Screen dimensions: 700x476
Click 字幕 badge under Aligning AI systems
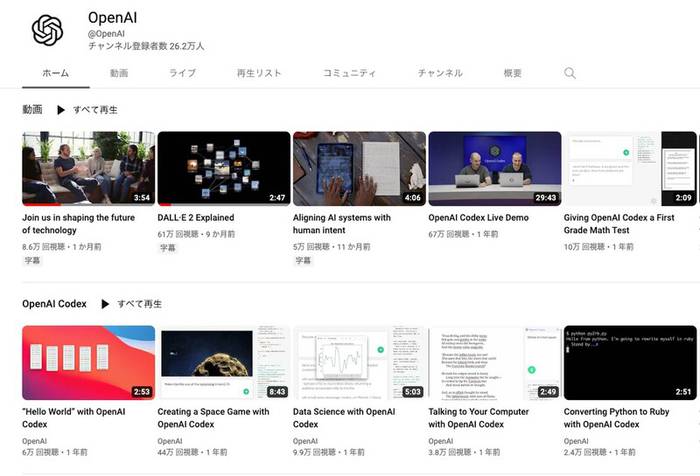coord(303,260)
